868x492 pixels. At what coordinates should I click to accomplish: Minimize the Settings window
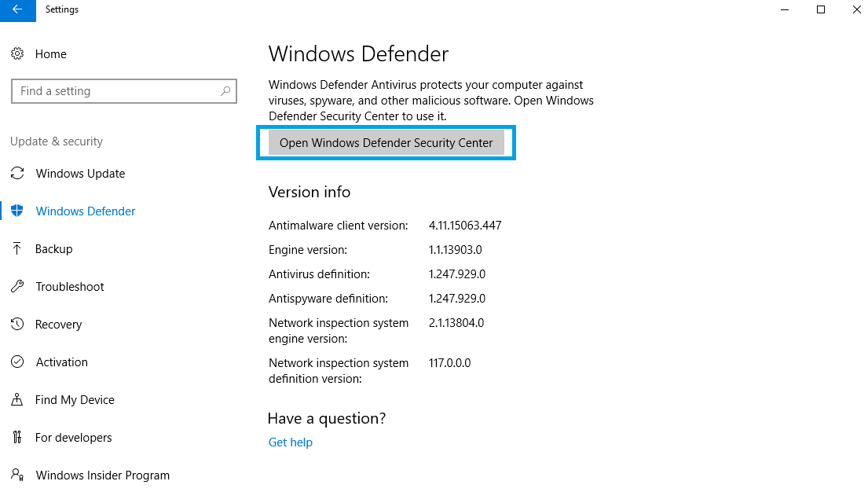point(785,9)
